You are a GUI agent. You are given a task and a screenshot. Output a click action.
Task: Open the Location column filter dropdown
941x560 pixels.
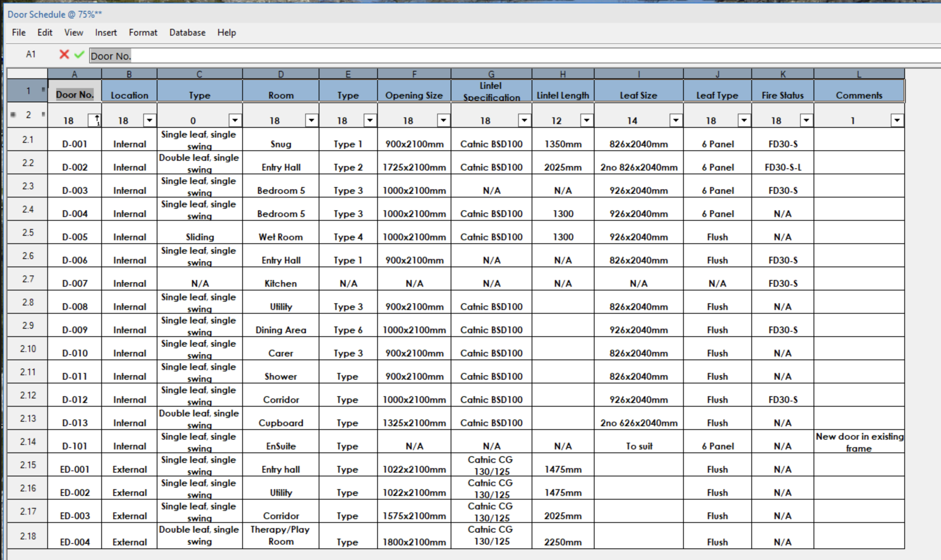click(x=150, y=120)
